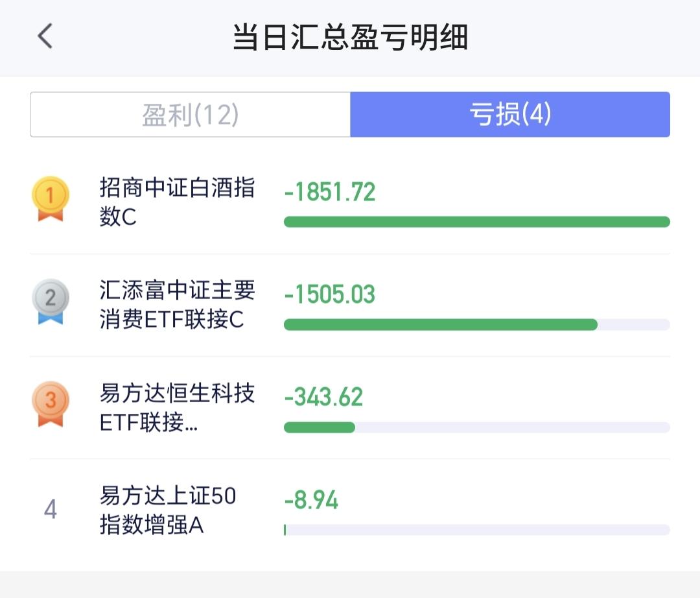
Task: Click the full green bar under -1851.72
Action: (x=477, y=222)
